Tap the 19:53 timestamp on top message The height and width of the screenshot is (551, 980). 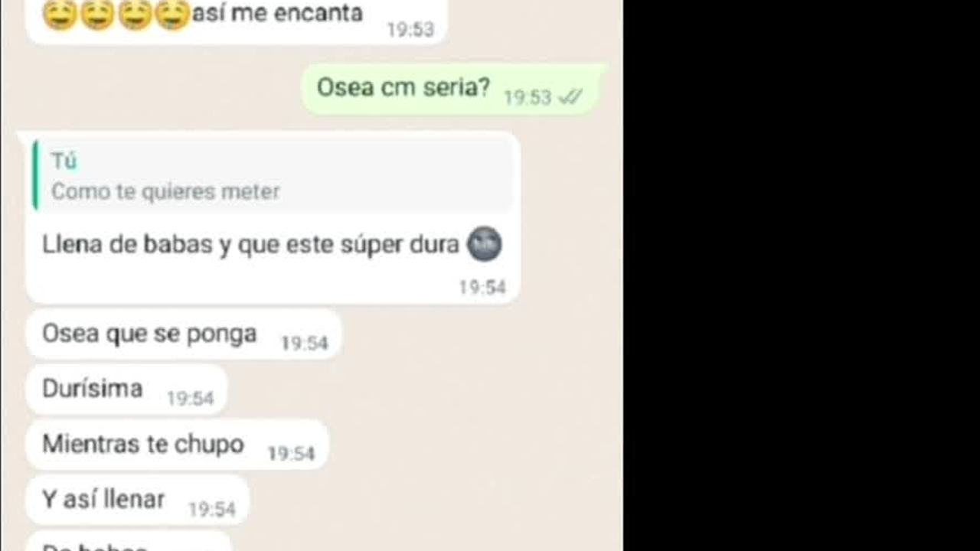410,30
